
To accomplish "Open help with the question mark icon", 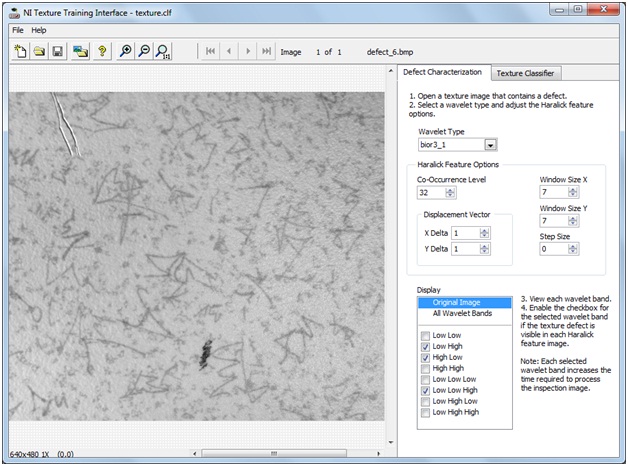I will [101, 52].
